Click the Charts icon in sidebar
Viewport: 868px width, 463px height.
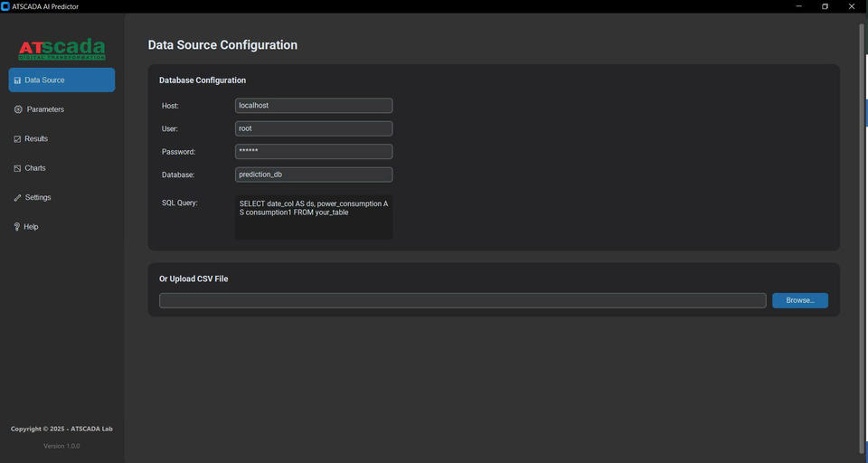coord(17,168)
